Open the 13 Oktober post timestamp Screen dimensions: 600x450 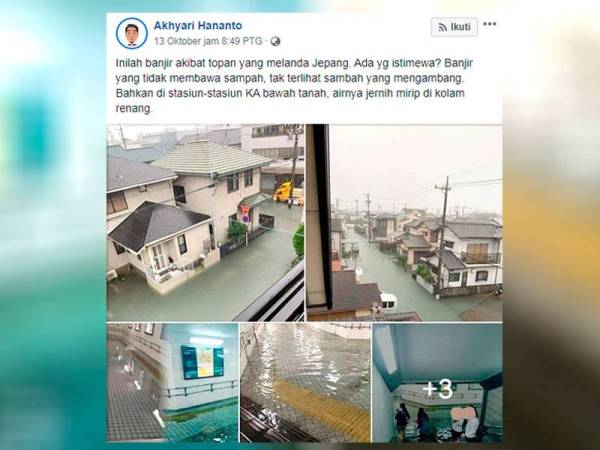pos(208,41)
